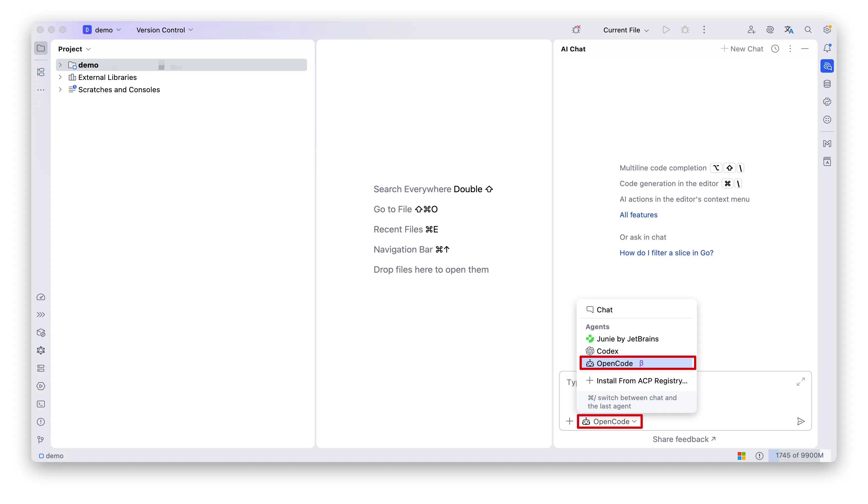The image size is (868, 504).
Task: Expand the demo project folder
Action: point(60,65)
